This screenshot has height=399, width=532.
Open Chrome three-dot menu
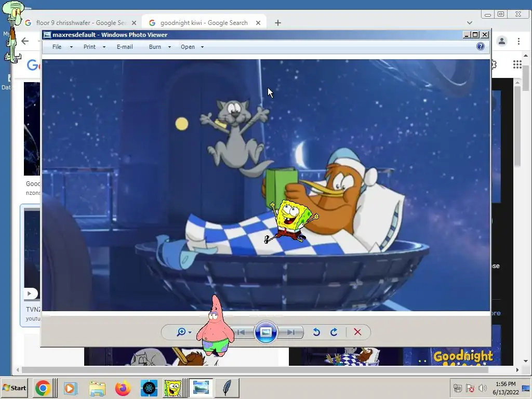point(519,41)
